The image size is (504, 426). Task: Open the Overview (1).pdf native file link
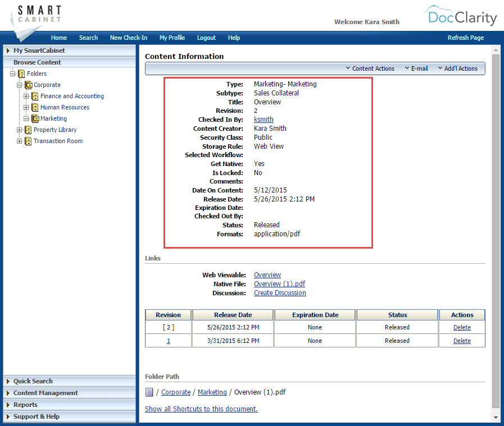point(279,283)
